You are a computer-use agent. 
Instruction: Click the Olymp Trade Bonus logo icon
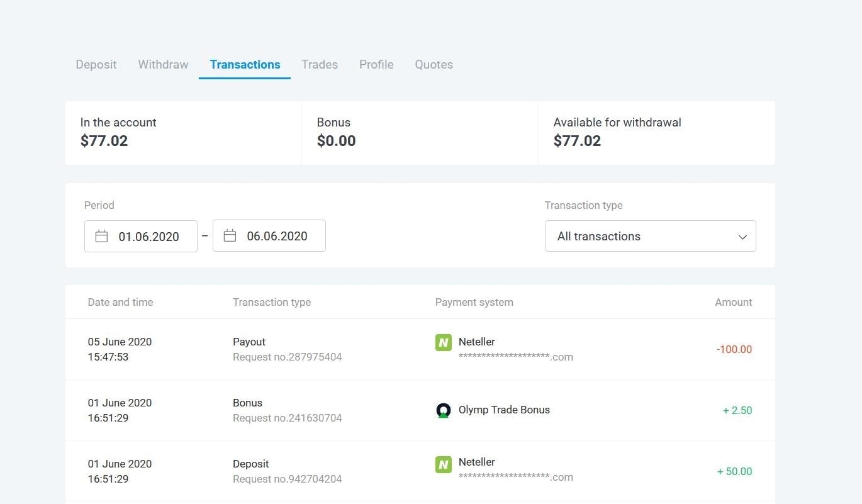[x=444, y=410]
